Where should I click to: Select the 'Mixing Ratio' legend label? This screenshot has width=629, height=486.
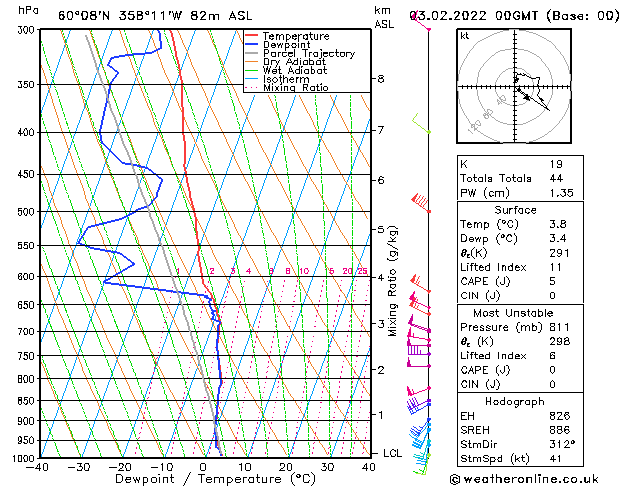[x=296, y=87]
